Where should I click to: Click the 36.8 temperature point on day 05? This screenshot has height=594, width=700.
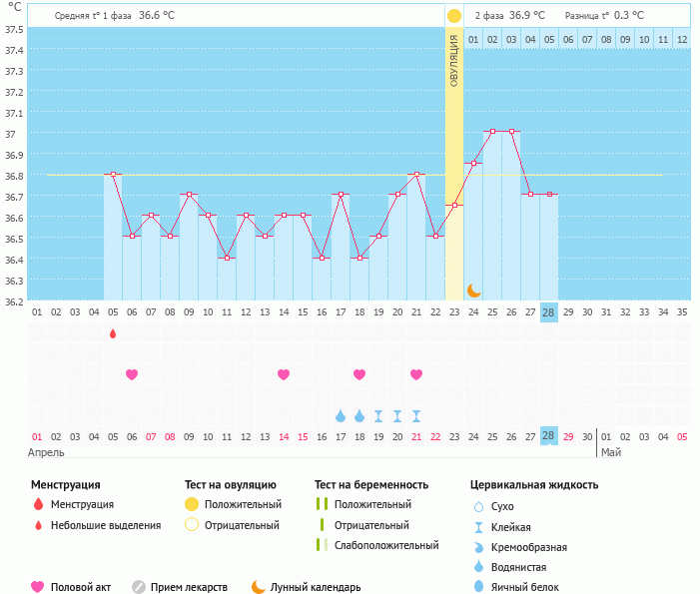tap(113, 174)
